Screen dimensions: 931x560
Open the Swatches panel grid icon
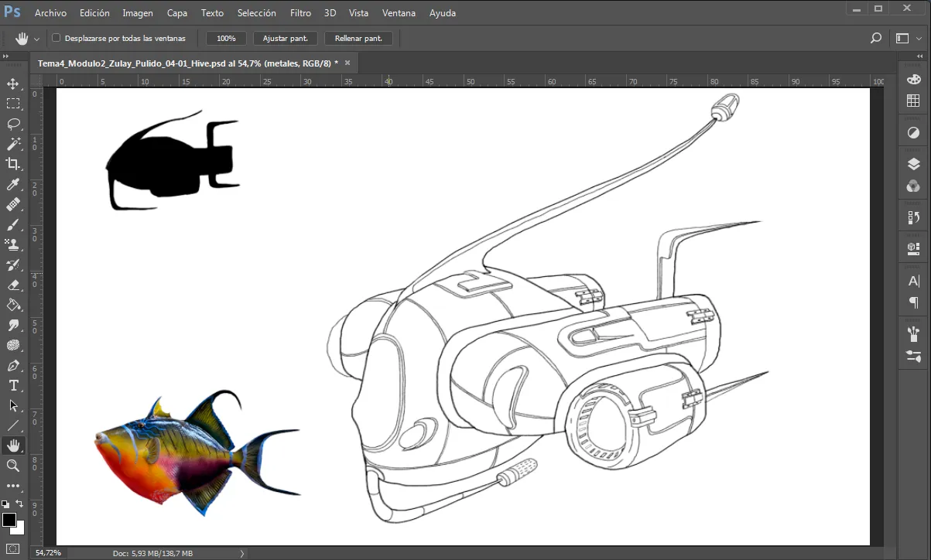pos(913,101)
